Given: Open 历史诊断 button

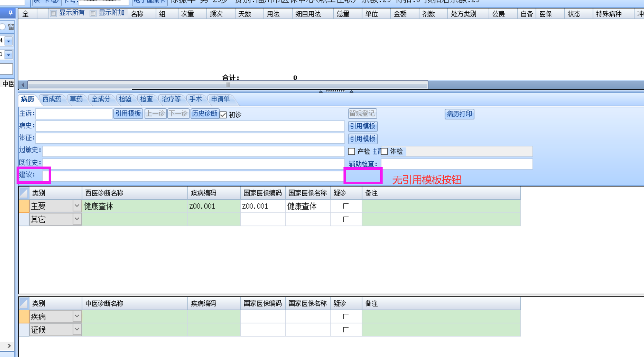Looking at the screenshot, I should click(x=205, y=114).
